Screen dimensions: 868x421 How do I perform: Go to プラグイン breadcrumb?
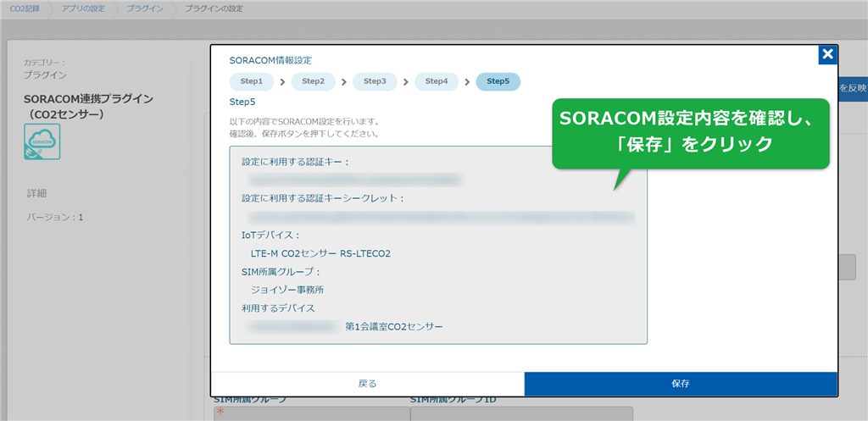pos(144,8)
